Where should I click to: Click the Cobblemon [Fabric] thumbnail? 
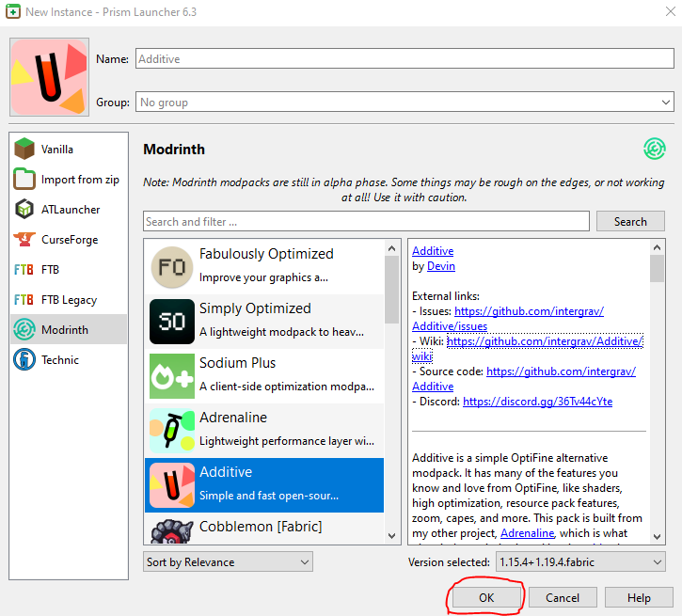172,531
